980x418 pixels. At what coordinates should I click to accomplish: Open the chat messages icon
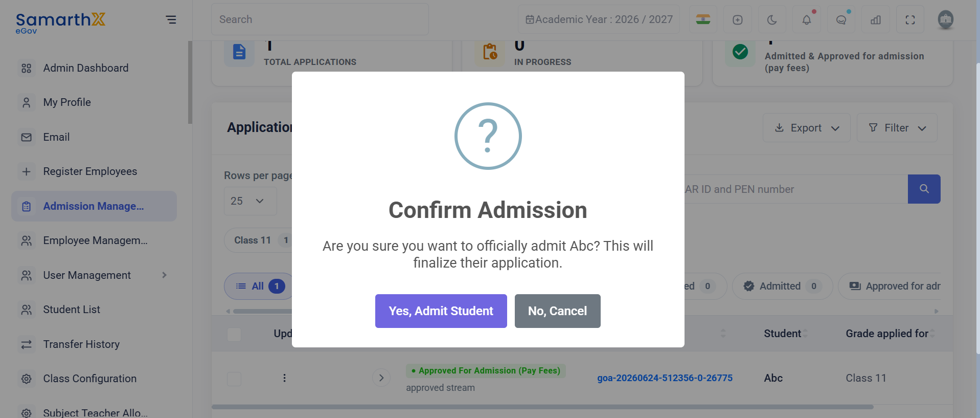pyautogui.click(x=841, y=19)
